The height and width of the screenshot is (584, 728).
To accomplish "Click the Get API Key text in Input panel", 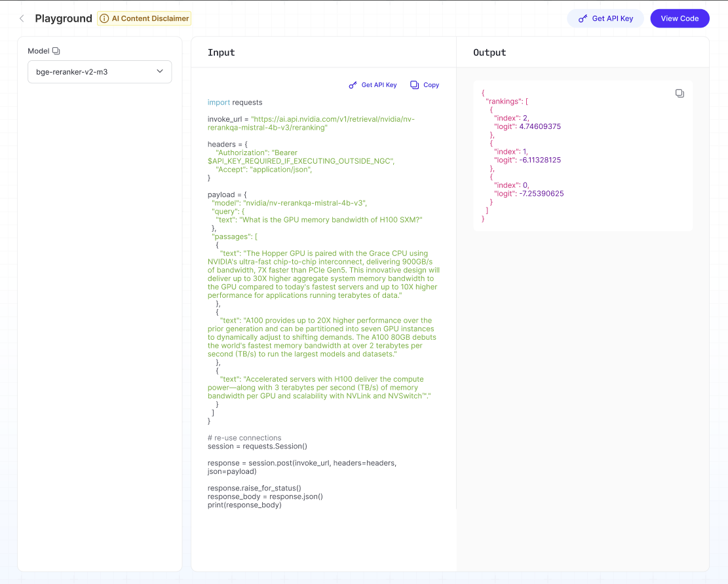I will tap(379, 85).
